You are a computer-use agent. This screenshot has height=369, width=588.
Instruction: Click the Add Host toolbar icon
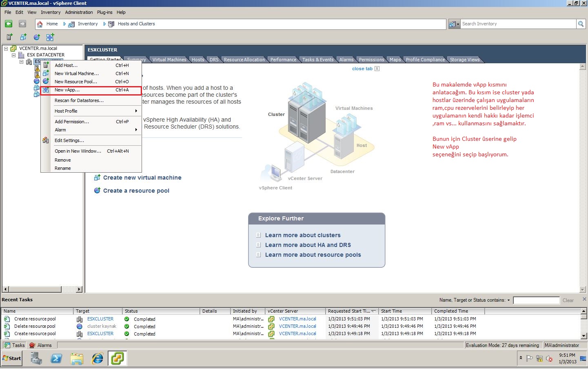coord(9,37)
